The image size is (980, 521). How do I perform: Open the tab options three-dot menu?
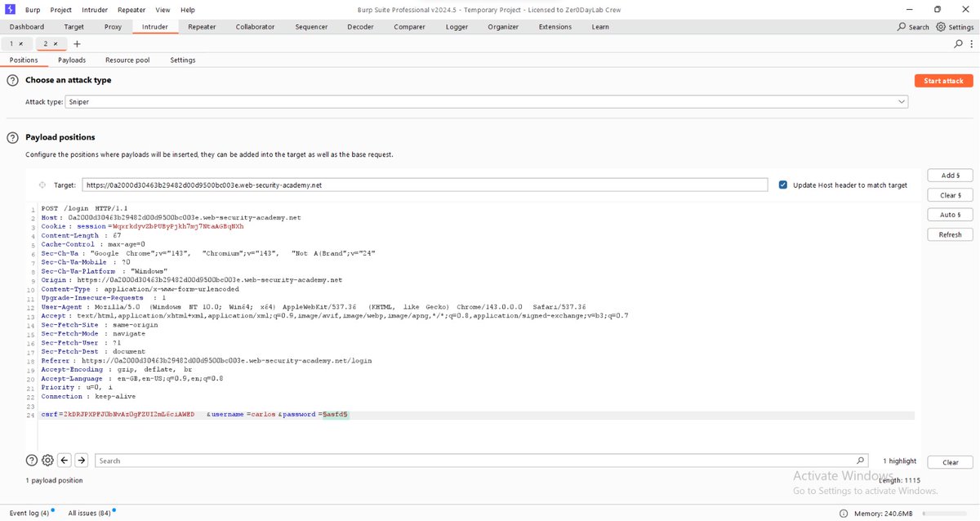[x=971, y=43]
